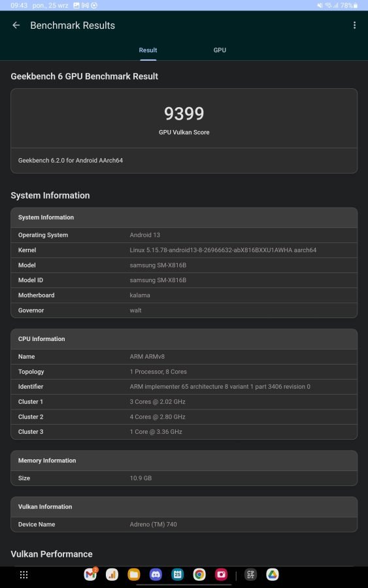The image size is (368, 588).
Task: Launch Google Drive from the taskbar
Action: [273, 574]
